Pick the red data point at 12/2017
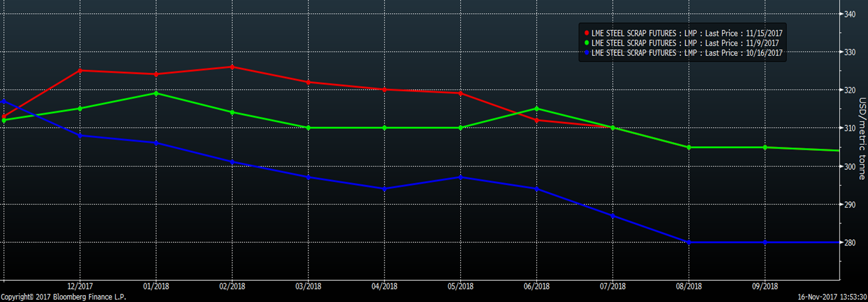This screenshot has height=302, width=868. (80, 70)
